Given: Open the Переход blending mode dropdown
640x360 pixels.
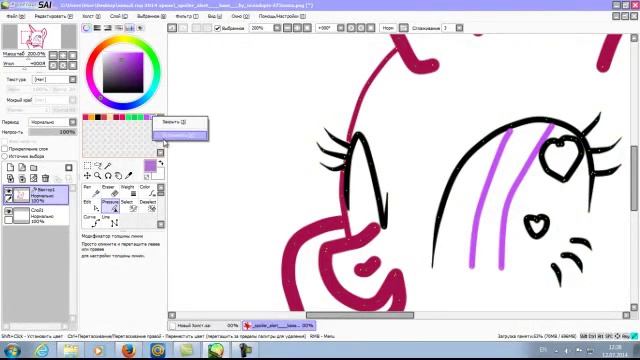Looking at the screenshot, I should (73, 122).
